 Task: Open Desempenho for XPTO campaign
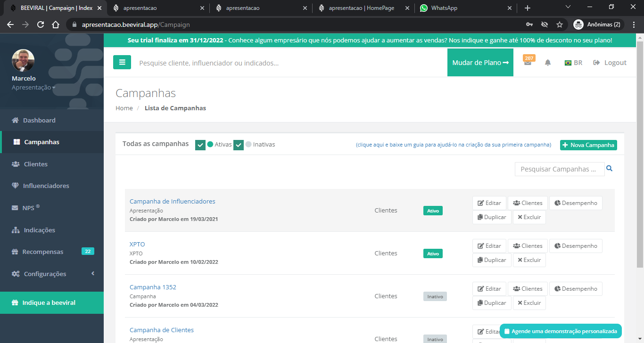(576, 246)
